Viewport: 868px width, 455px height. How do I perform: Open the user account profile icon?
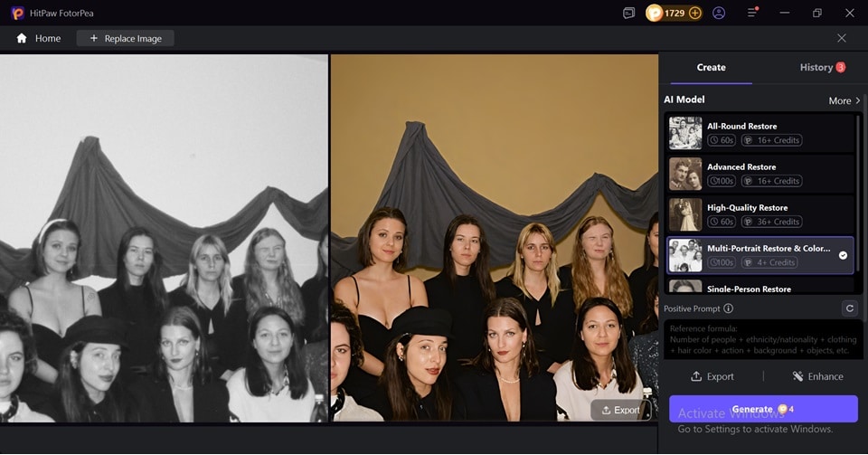click(x=719, y=14)
